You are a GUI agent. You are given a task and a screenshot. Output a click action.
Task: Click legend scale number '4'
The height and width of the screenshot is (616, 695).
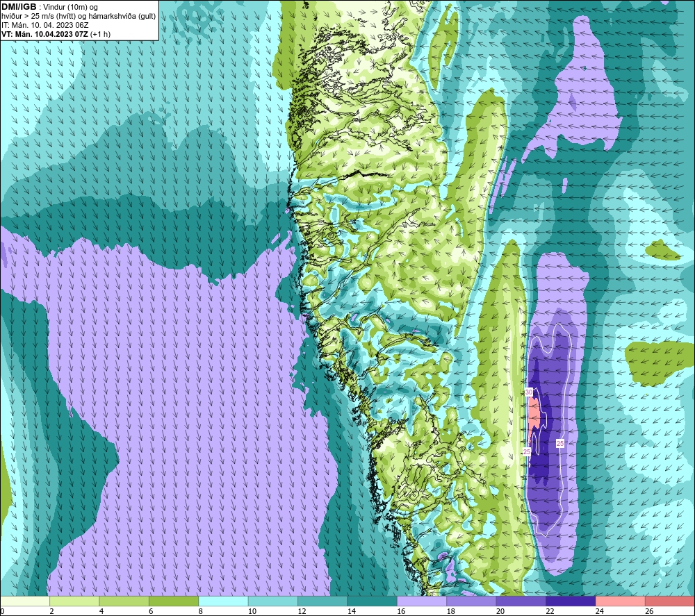click(101, 611)
